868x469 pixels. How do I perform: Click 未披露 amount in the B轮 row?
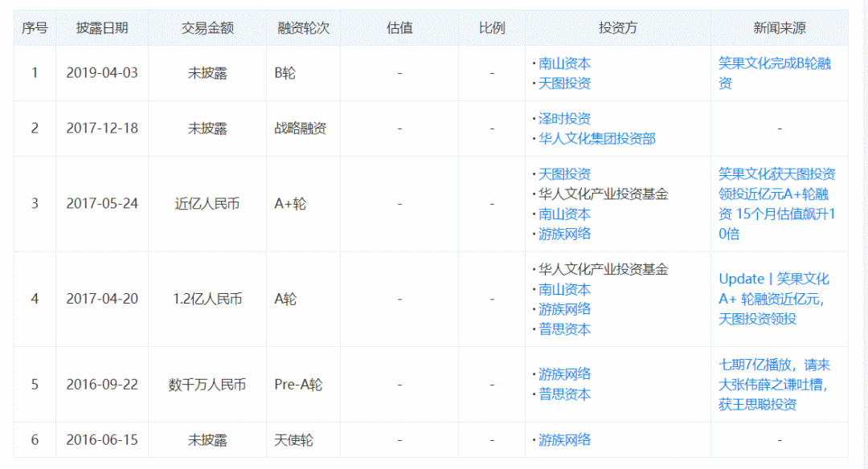207,73
